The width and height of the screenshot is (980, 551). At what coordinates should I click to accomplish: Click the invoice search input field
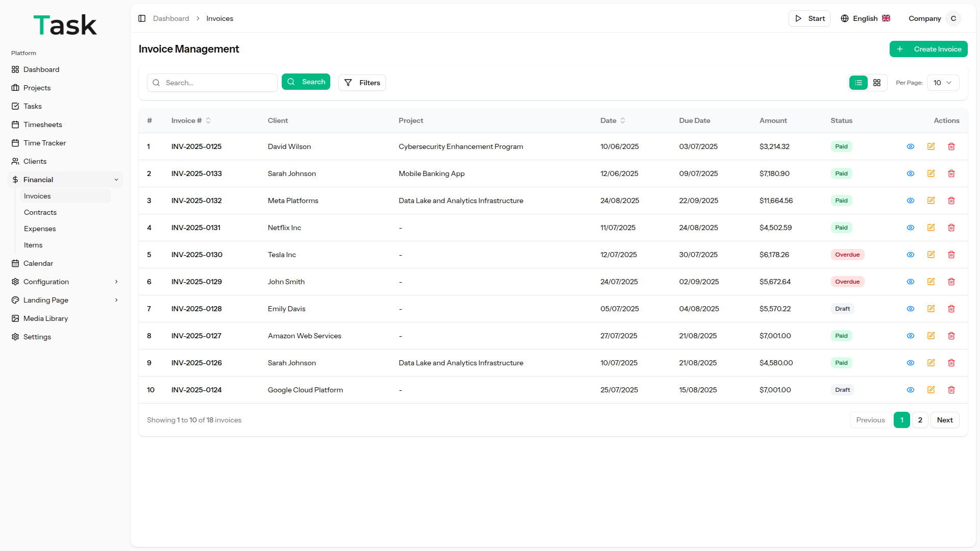click(x=218, y=83)
